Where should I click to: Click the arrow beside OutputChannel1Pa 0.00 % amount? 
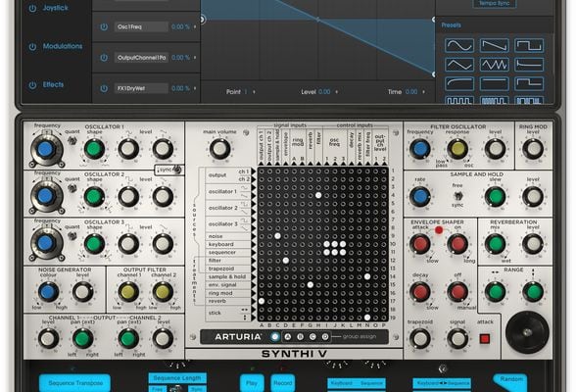(195, 58)
